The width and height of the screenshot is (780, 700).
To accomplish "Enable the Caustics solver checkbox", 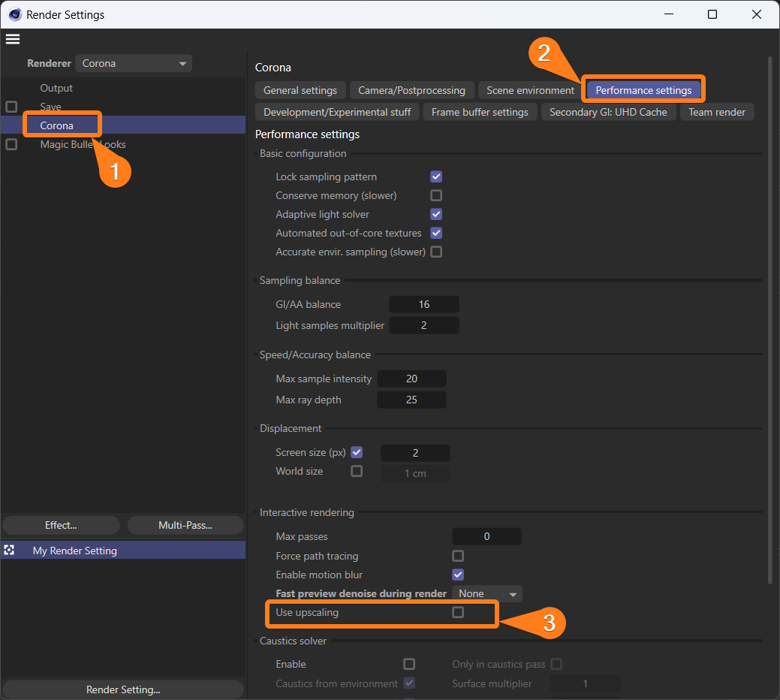I will pyautogui.click(x=409, y=664).
